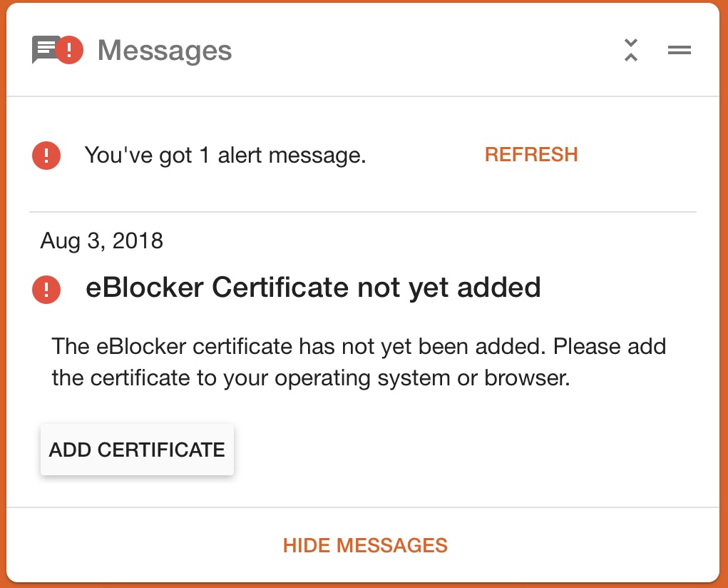Click the certificate message description paragraph
This screenshot has width=728, height=588.
click(359, 362)
